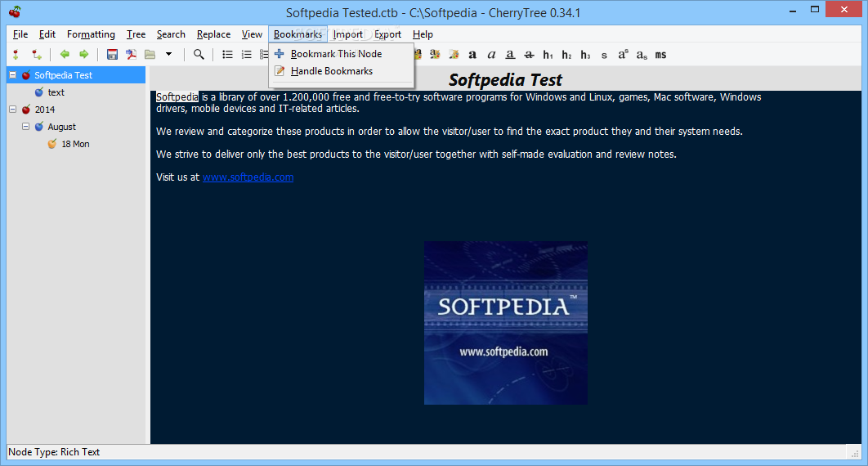Toggle superscript formatting icon
This screenshot has width=868, height=466.
tap(624, 54)
